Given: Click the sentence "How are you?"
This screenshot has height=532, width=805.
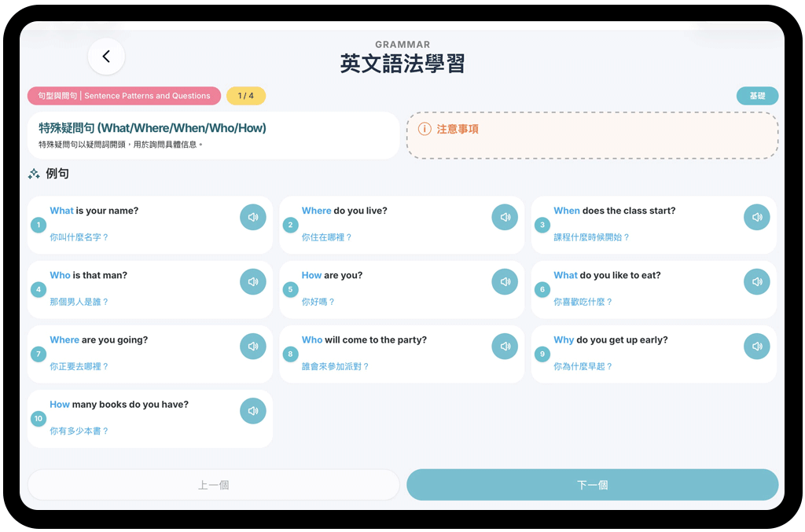Looking at the screenshot, I should click(333, 276).
